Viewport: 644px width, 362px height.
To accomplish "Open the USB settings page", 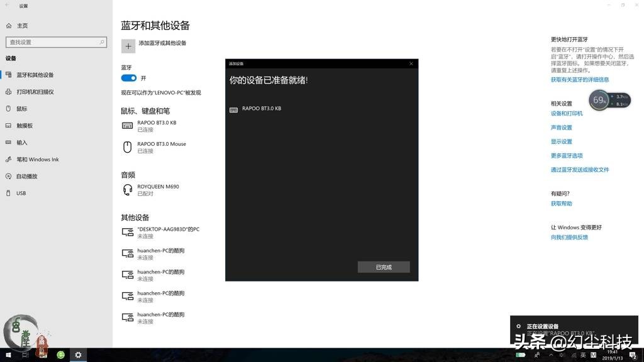I will pyautogui.click(x=20, y=193).
